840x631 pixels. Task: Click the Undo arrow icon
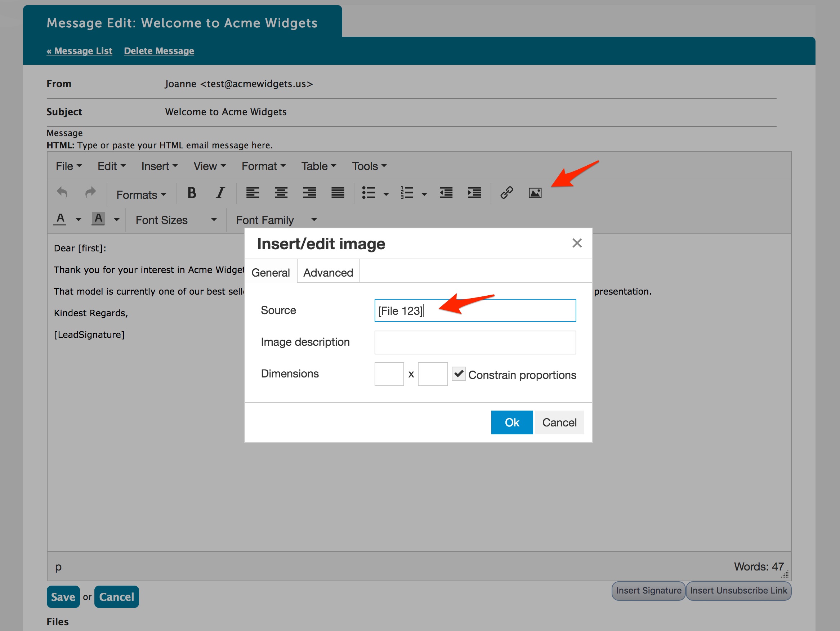click(62, 193)
